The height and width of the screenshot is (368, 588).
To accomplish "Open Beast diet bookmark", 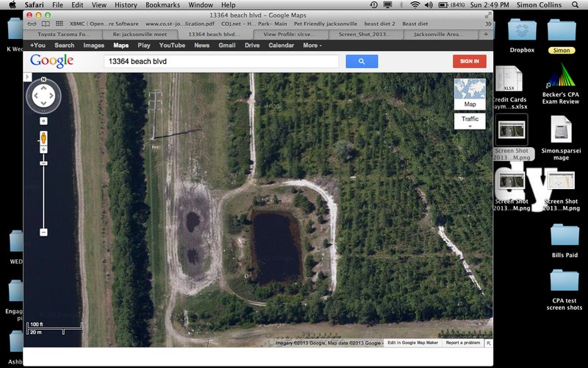I will [x=415, y=24].
